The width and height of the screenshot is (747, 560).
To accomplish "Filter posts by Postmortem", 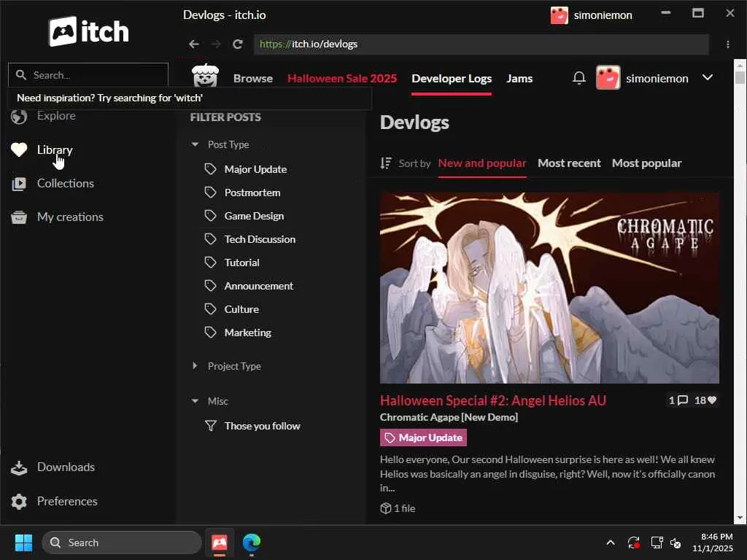I will pos(252,192).
